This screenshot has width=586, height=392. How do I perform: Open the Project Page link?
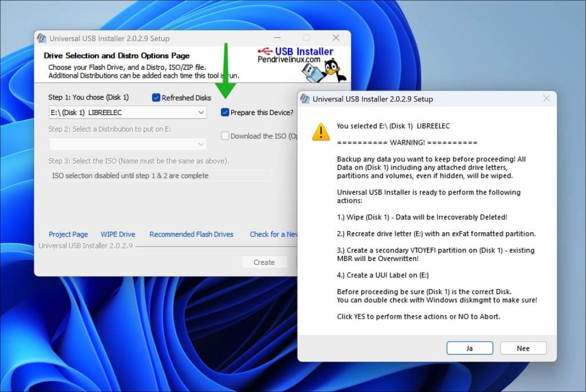[x=68, y=234]
